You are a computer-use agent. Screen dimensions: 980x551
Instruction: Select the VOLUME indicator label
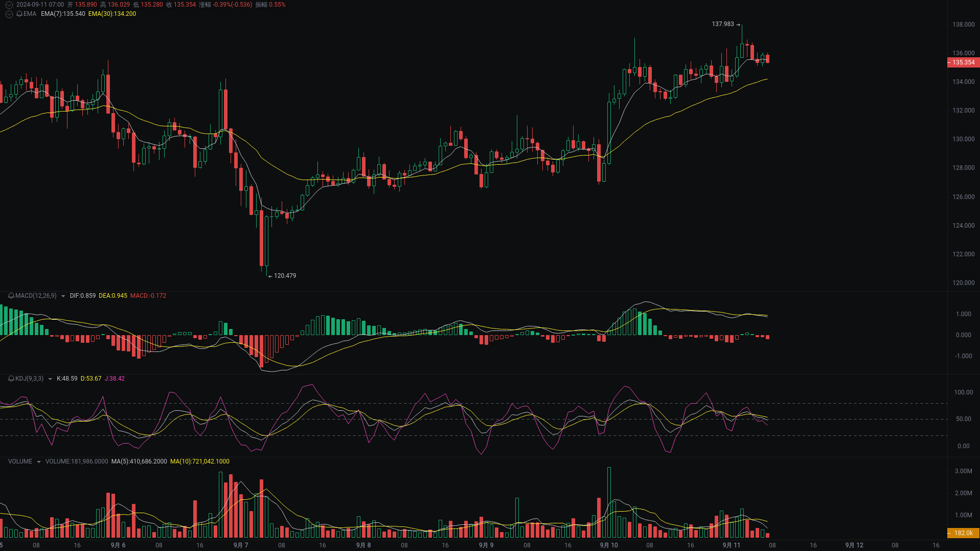click(x=20, y=461)
